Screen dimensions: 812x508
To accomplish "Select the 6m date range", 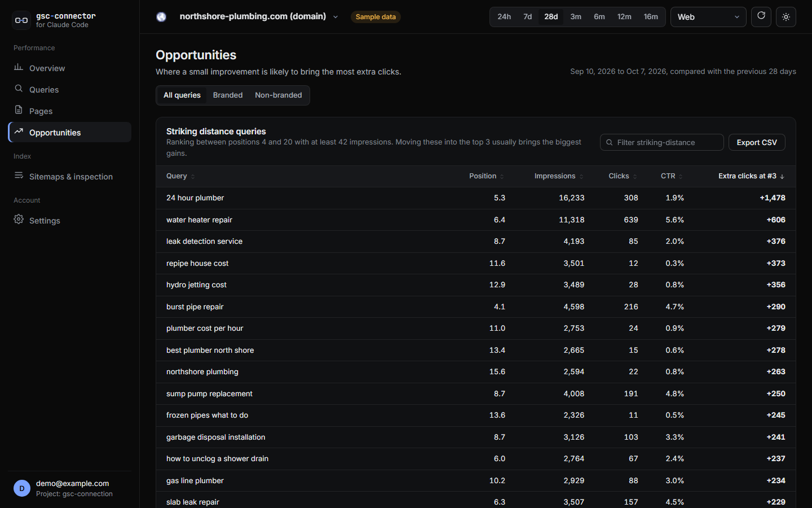I will pyautogui.click(x=599, y=17).
